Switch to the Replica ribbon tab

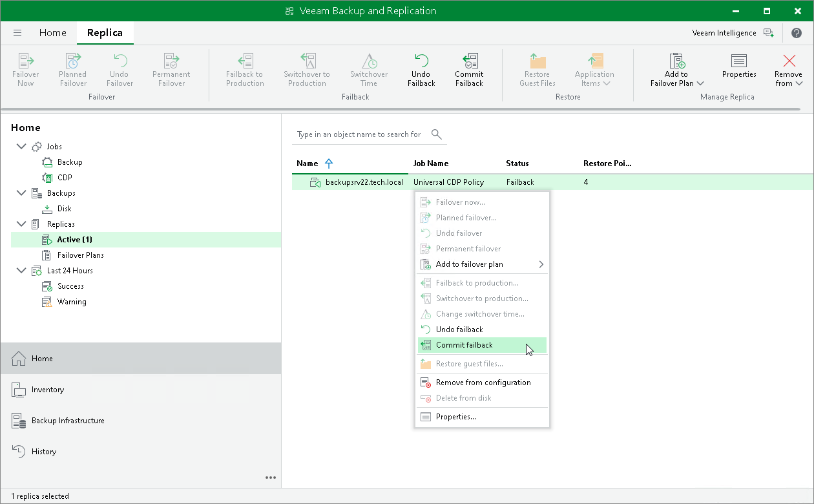105,33
